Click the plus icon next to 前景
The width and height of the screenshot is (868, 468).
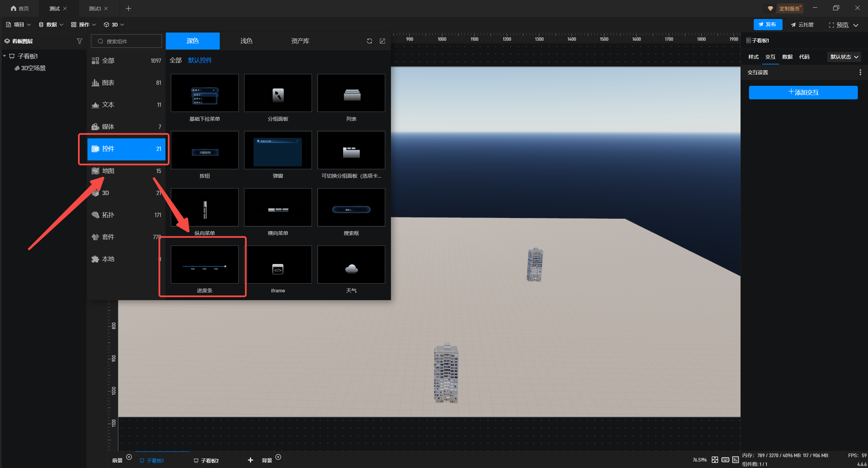tap(129, 457)
